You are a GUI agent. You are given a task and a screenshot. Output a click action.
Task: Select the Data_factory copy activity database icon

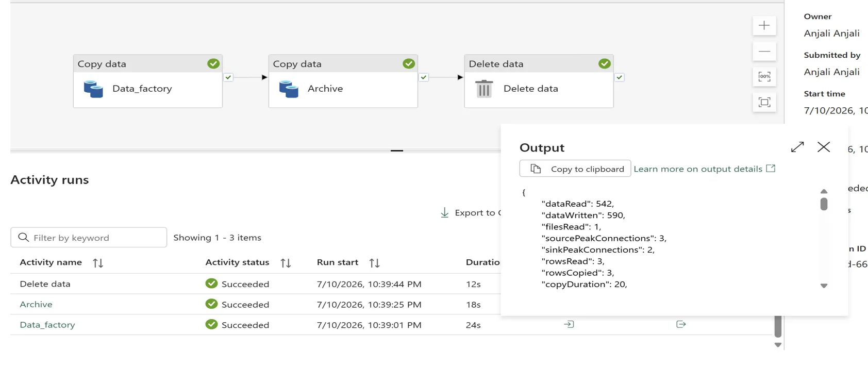point(93,89)
